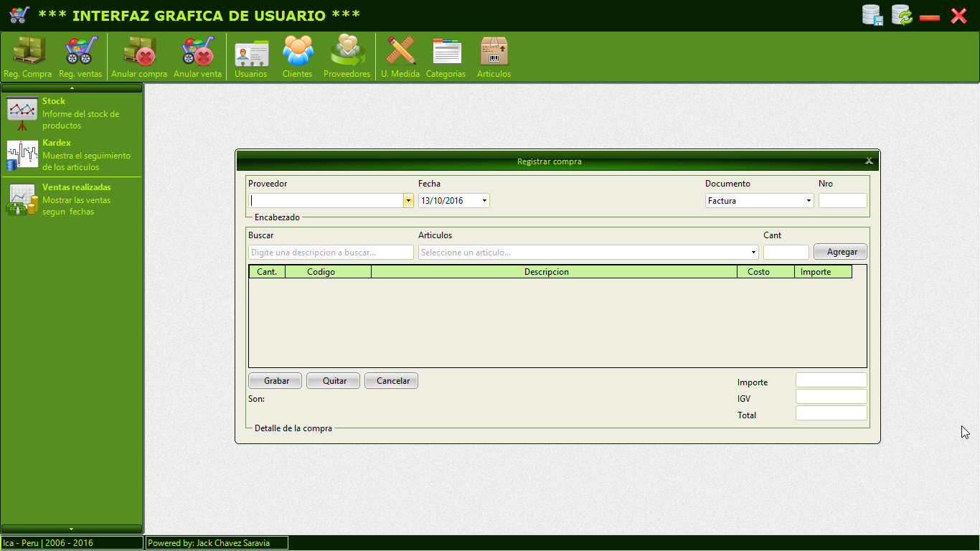Image resolution: width=980 pixels, height=551 pixels.
Task: Close the Registrar compra dialog
Action: tap(869, 161)
